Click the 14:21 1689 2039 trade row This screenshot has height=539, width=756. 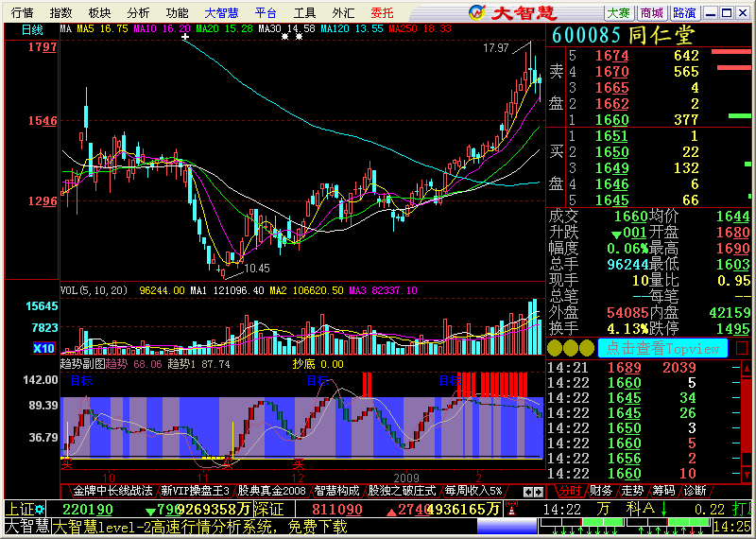[x=622, y=368]
